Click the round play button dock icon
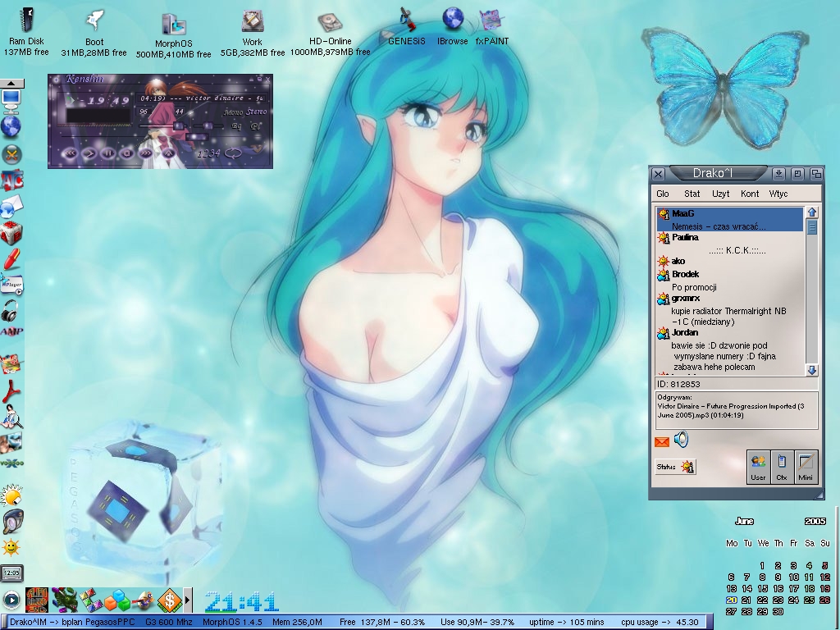The image size is (840, 630). tap(11, 600)
